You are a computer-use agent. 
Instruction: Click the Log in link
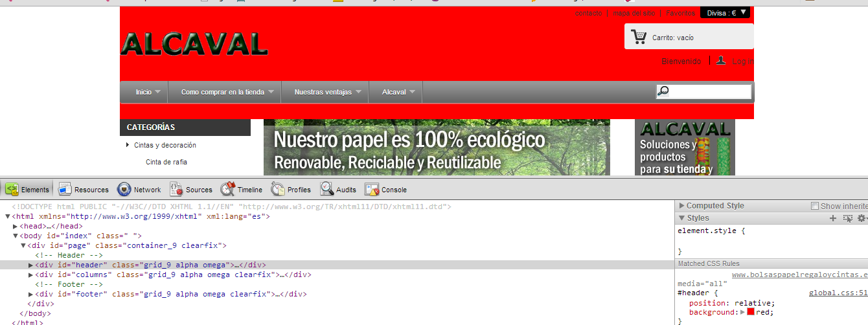pyautogui.click(x=743, y=62)
